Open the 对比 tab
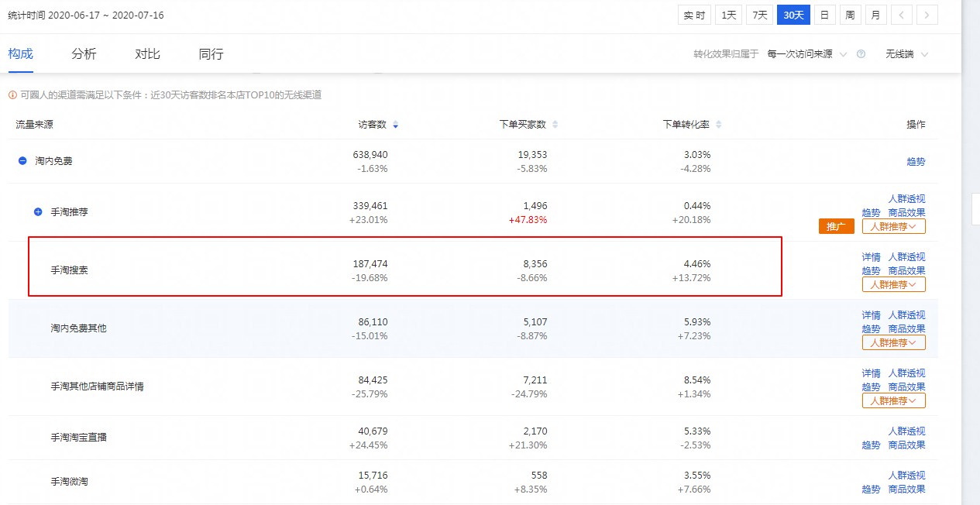This screenshot has height=505, width=980. pos(147,54)
